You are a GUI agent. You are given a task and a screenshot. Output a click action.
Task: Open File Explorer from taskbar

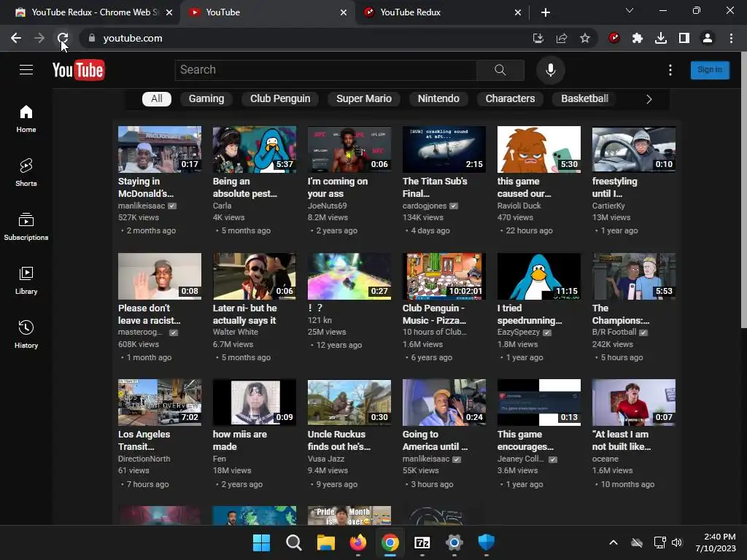pyautogui.click(x=326, y=542)
